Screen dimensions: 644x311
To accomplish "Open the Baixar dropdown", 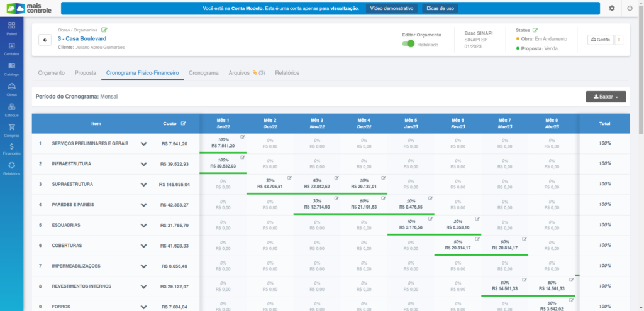I will (x=606, y=97).
